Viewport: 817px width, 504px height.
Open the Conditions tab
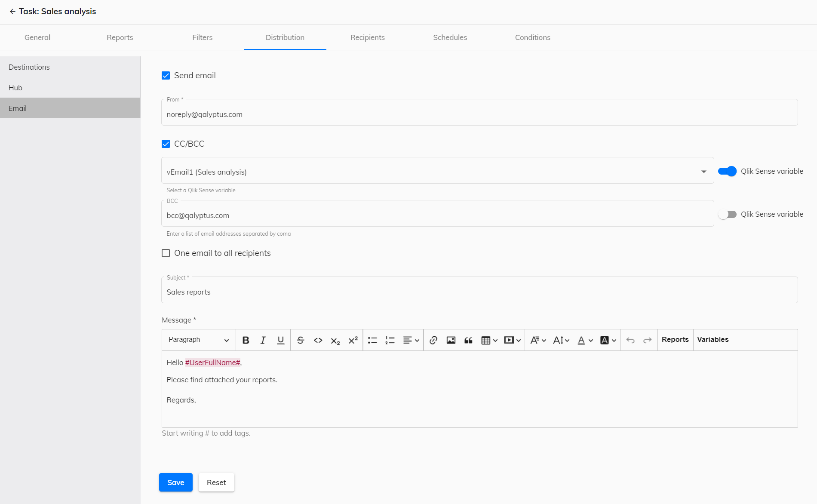[532, 37]
